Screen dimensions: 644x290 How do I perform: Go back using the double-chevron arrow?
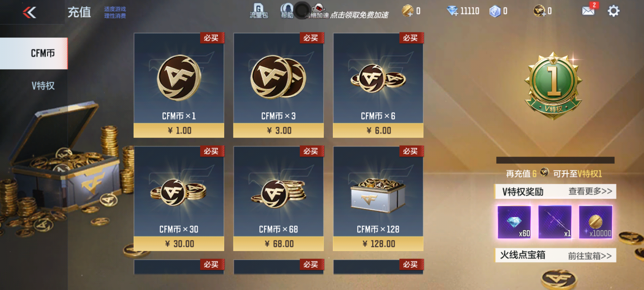(30, 12)
